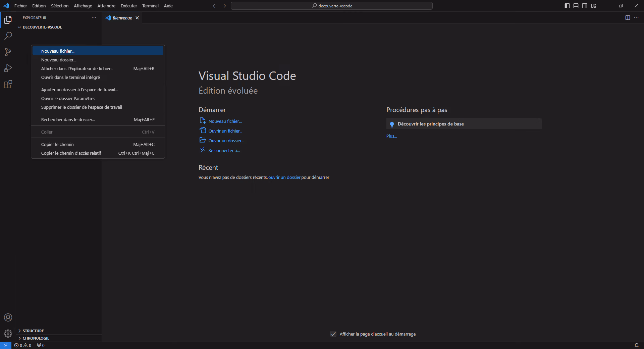Open Découvrir les principes de base walkthrough
Screen dimensions: 644x349
click(464, 124)
